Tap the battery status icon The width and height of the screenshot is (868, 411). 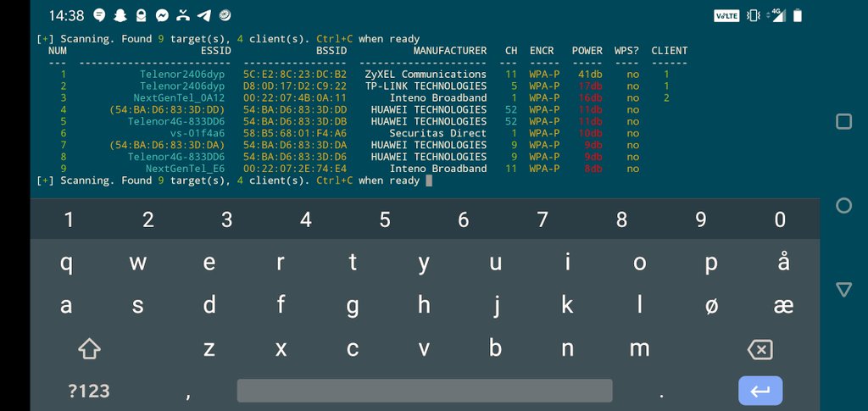pos(797,15)
